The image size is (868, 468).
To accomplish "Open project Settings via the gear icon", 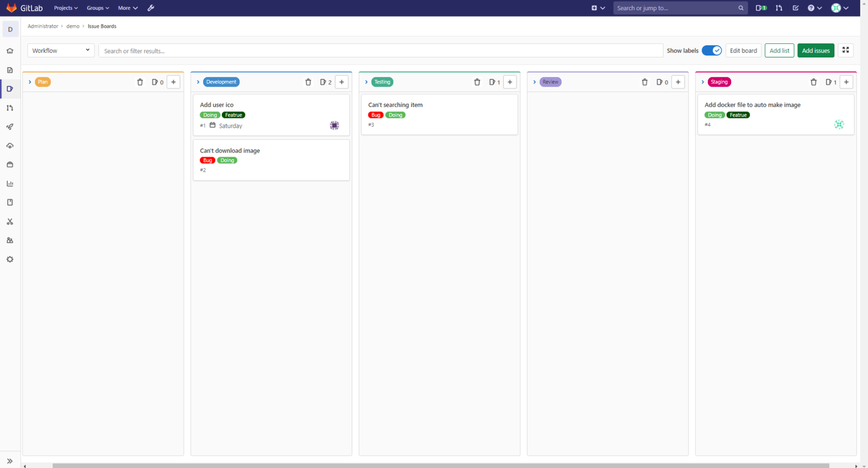I will (x=10, y=259).
